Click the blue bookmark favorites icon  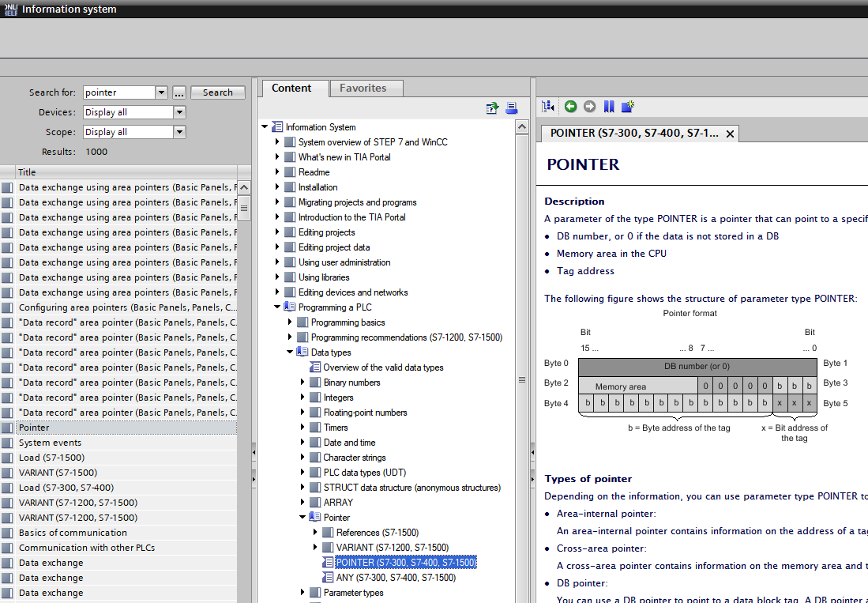[608, 107]
